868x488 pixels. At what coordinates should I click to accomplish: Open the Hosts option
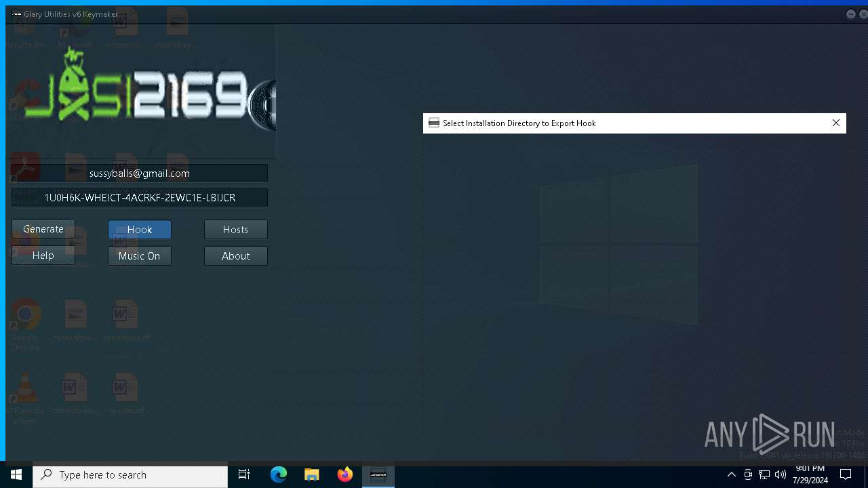click(x=236, y=230)
